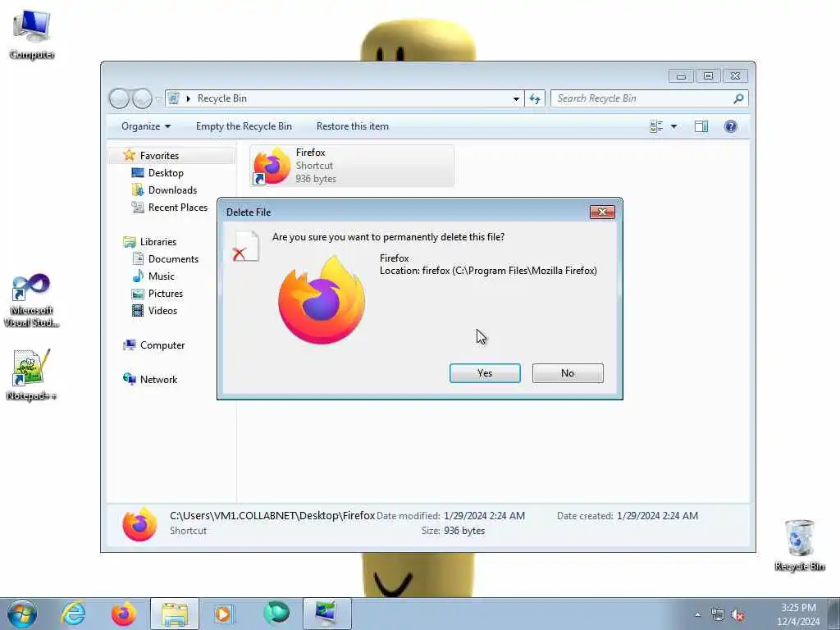Click the search magnifier icon
840x630 pixels.
(739, 98)
